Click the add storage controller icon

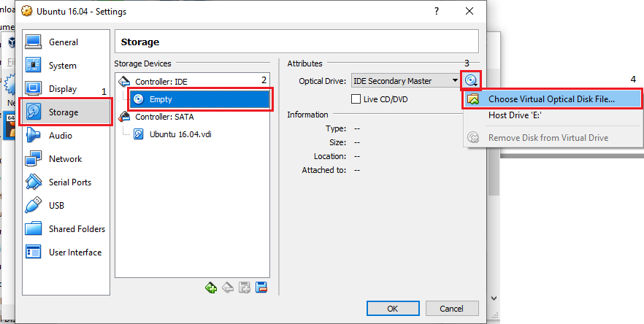[211, 288]
